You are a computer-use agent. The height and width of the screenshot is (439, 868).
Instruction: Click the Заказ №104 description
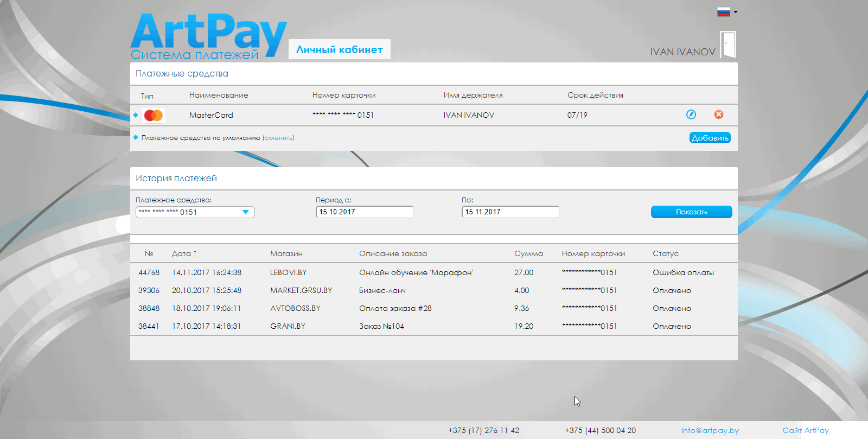(381, 326)
